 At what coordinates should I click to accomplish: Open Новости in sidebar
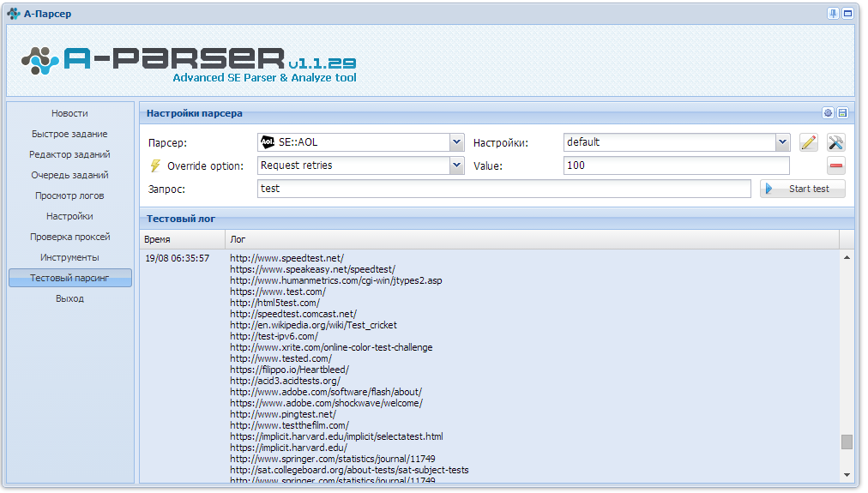pyautogui.click(x=69, y=113)
